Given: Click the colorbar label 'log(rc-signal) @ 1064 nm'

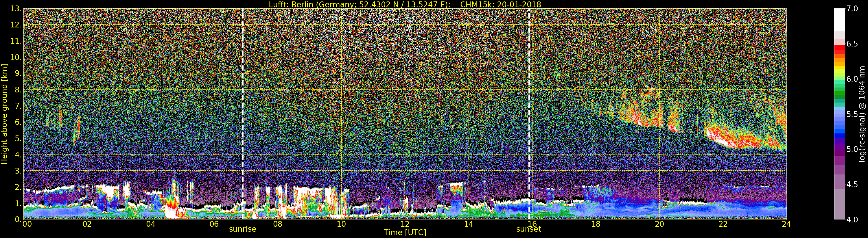Looking at the screenshot, I should 862,114.
